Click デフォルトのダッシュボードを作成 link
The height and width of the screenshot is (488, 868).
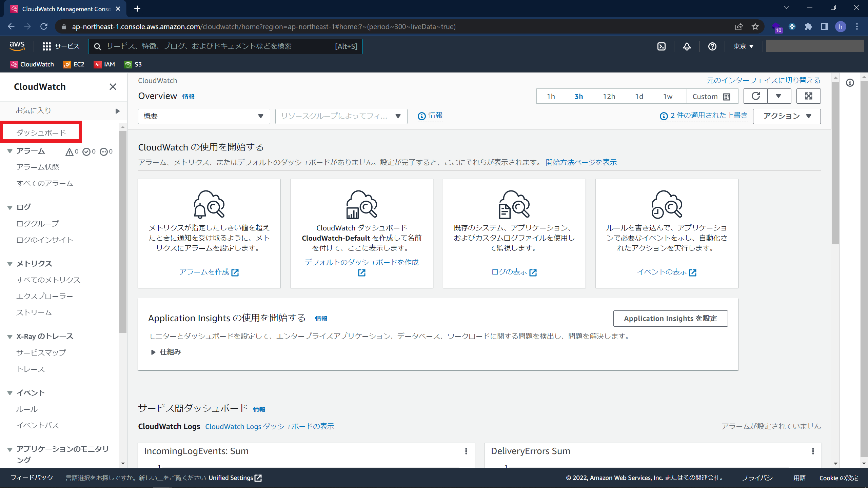[361, 262]
